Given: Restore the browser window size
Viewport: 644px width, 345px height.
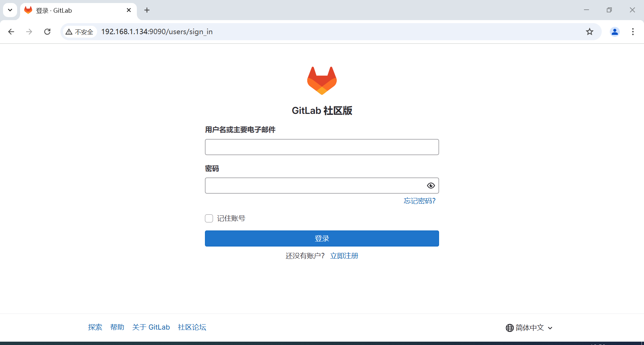Looking at the screenshot, I should point(609,10).
